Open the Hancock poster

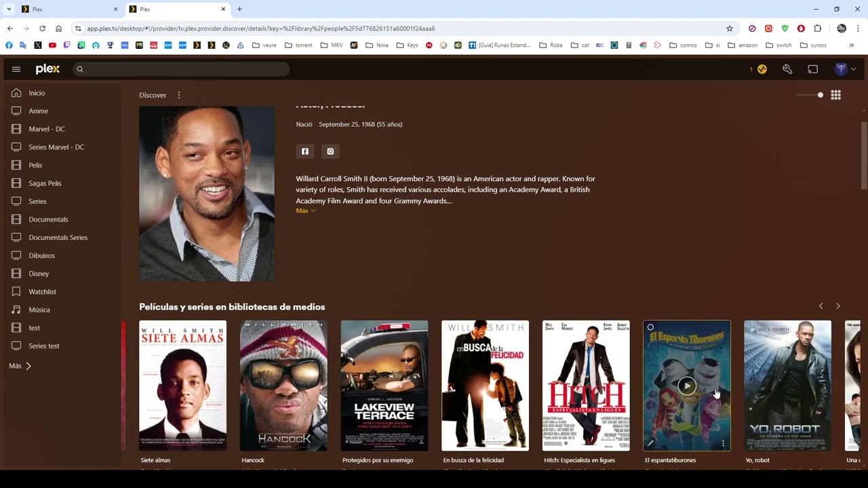click(283, 386)
